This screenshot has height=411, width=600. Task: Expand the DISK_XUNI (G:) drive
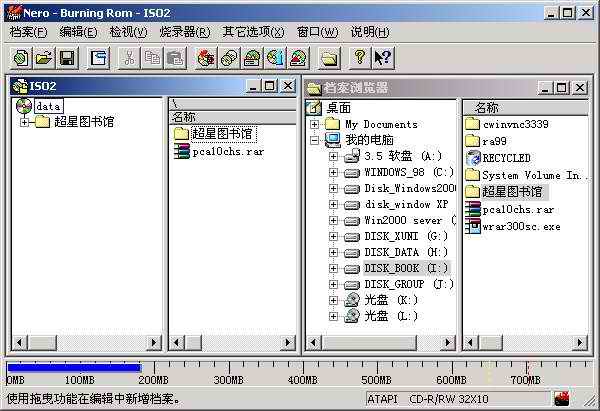333,236
